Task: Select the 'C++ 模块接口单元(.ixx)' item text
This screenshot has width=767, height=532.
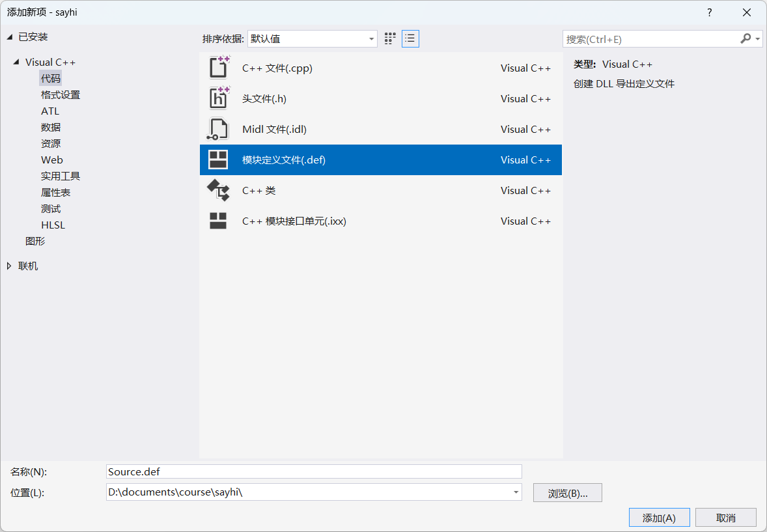Action: tap(294, 221)
